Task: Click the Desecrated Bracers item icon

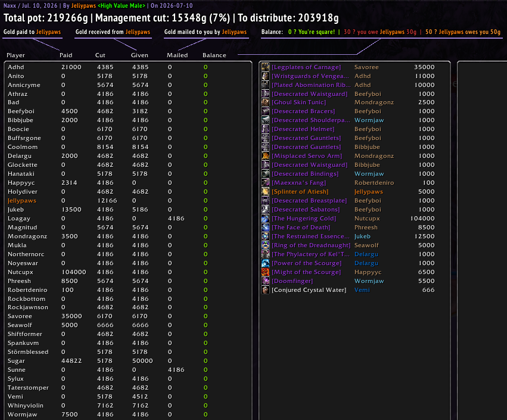Action: pos(266,111)
